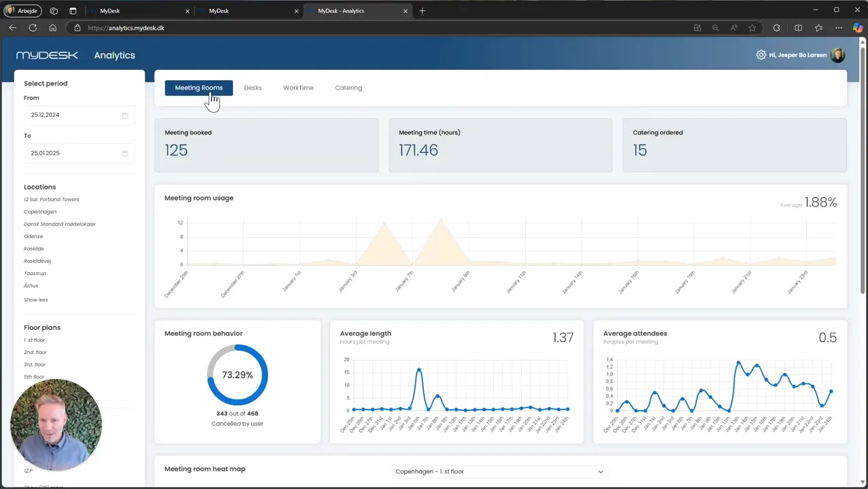
Task: Open the From date calendar picker icon
Action: click(x=125, y=115)
